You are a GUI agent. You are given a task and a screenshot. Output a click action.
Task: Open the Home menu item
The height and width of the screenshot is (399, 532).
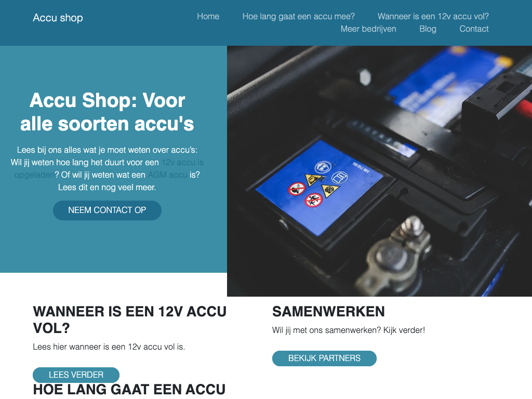208,16
